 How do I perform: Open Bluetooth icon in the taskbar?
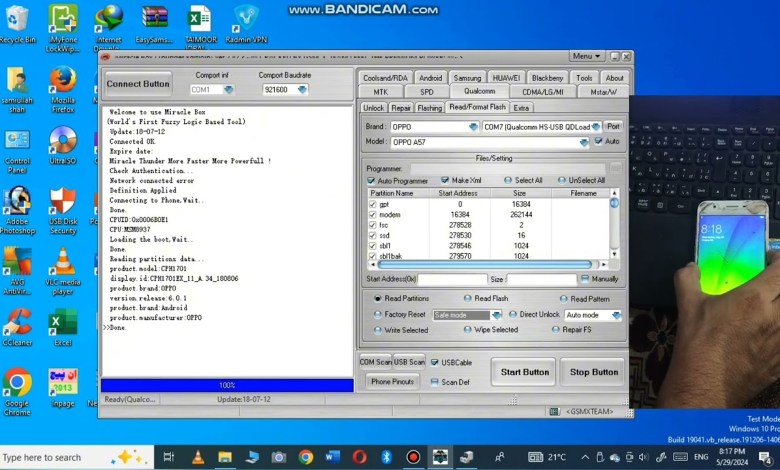[387, 457]
